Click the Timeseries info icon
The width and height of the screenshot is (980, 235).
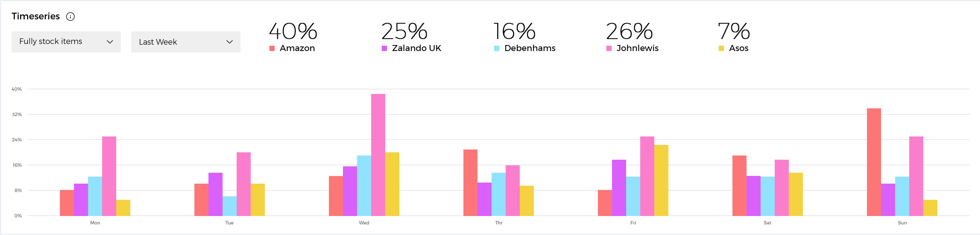click(x=70, y=16)
